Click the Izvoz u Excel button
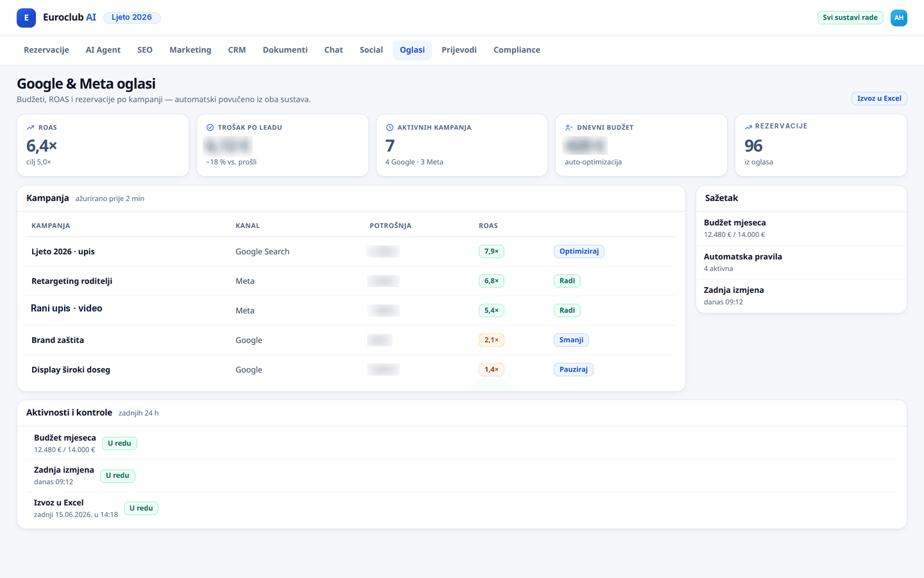This screenshot has width=924, height=578. coord(879,98)
